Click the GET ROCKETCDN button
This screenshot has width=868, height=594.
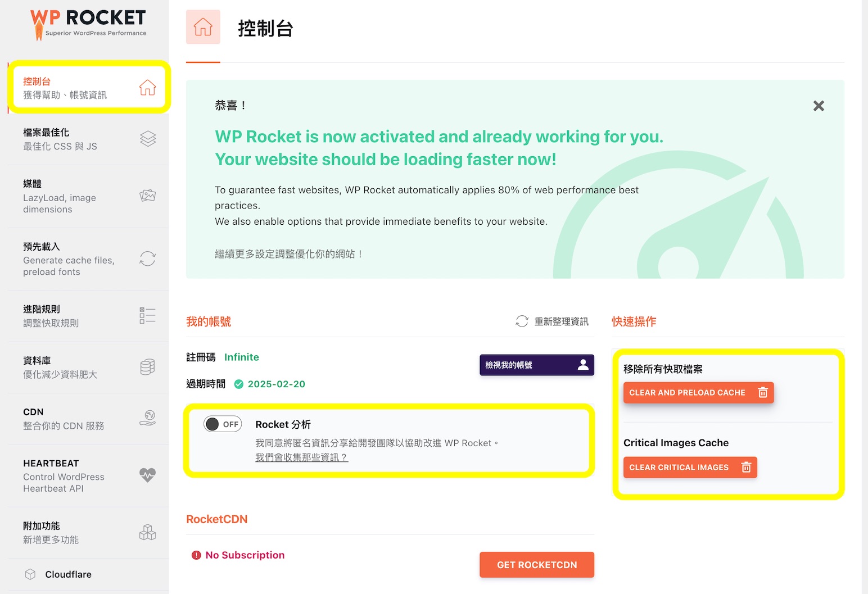(x=537, y=565)
